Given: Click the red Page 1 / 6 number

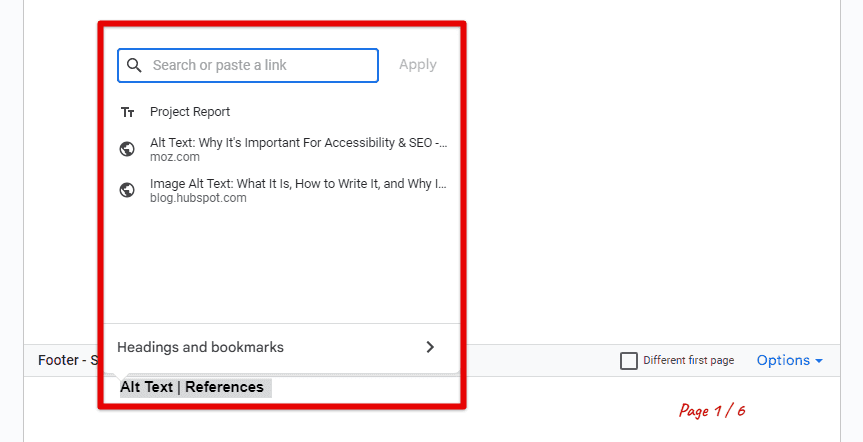Looking at the screenshot, I should [x=712, y=411].
